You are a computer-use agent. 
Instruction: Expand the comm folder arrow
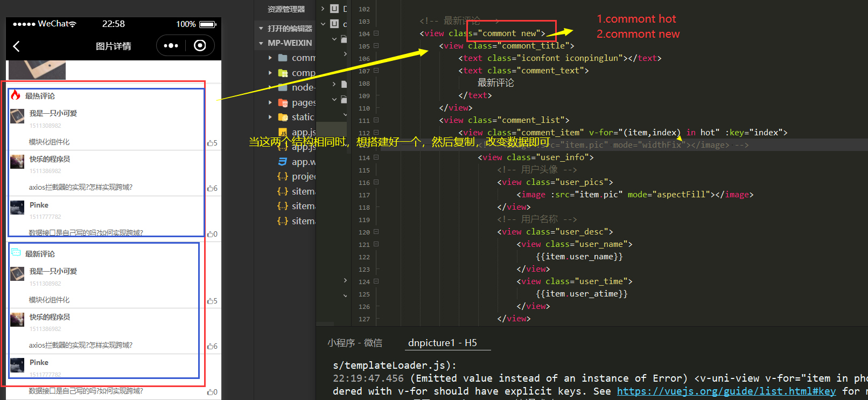(x=270, y=58)
